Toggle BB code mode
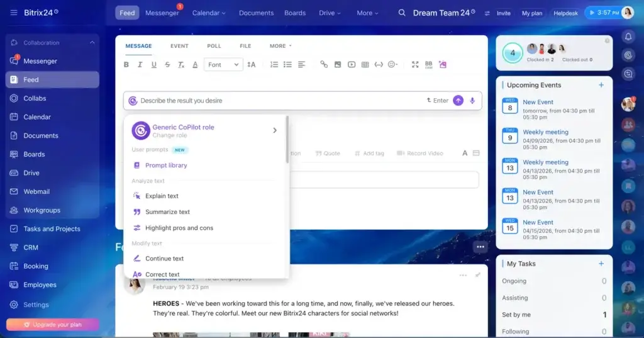Screen dimensions: 644x338 pos(429,65)
